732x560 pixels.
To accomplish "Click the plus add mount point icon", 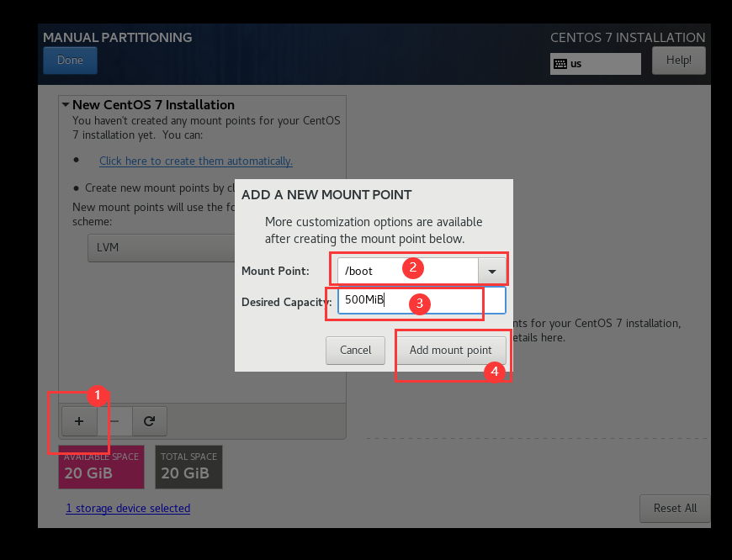I will click(x=79, y=421).
